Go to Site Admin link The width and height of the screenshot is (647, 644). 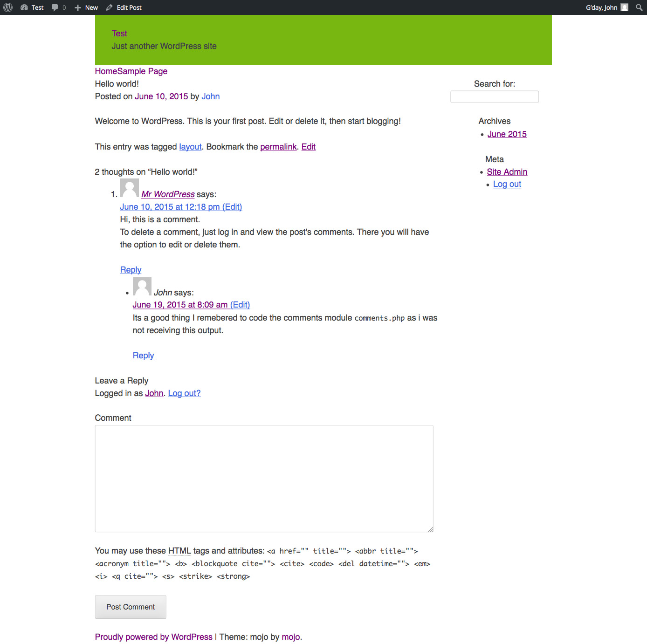pyautogui.click(x=507, y=172)
